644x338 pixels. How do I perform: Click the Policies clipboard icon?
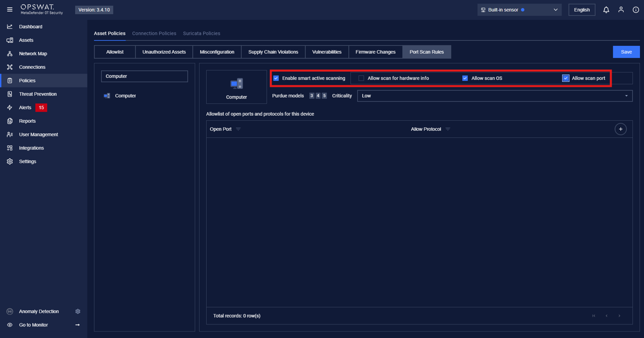coord(10,80)
